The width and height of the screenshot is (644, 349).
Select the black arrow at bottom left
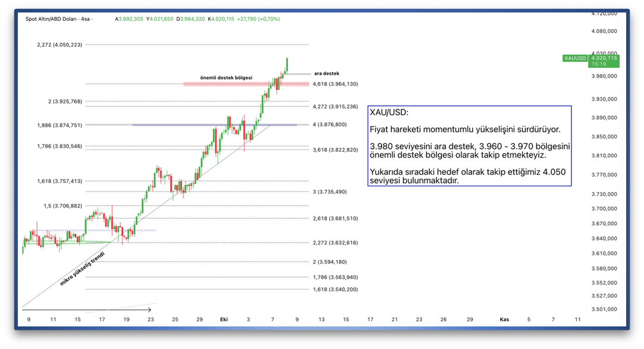tap(86, 310)
